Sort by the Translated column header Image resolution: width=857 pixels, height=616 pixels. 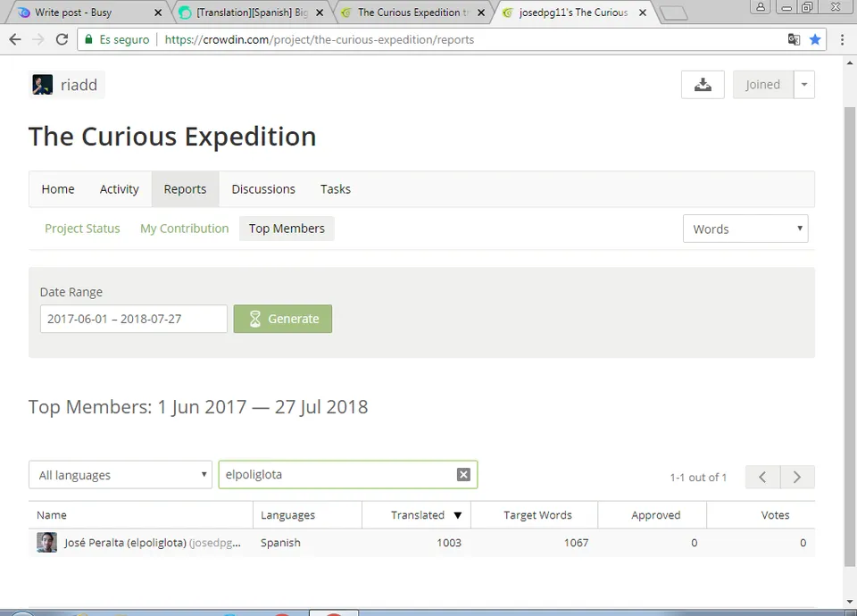(418, 515)
